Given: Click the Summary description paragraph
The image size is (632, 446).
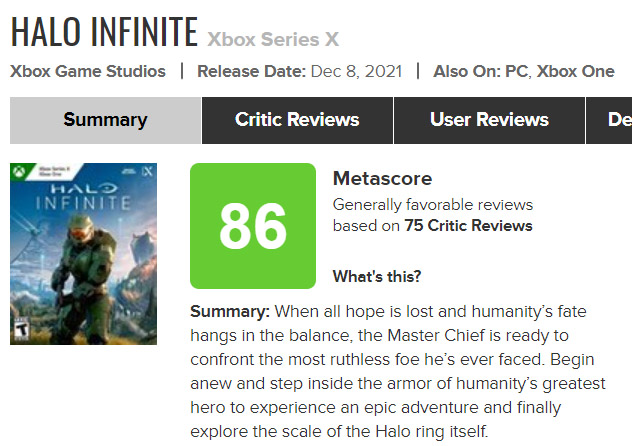Looking at the screenshot, I should 398,371.
